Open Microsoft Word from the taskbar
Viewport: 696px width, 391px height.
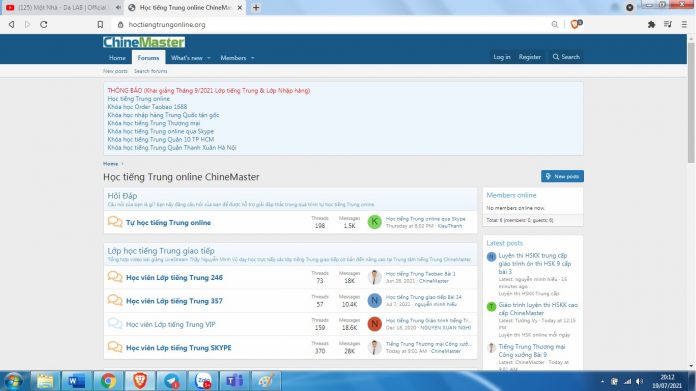click(x=76, y=381)
